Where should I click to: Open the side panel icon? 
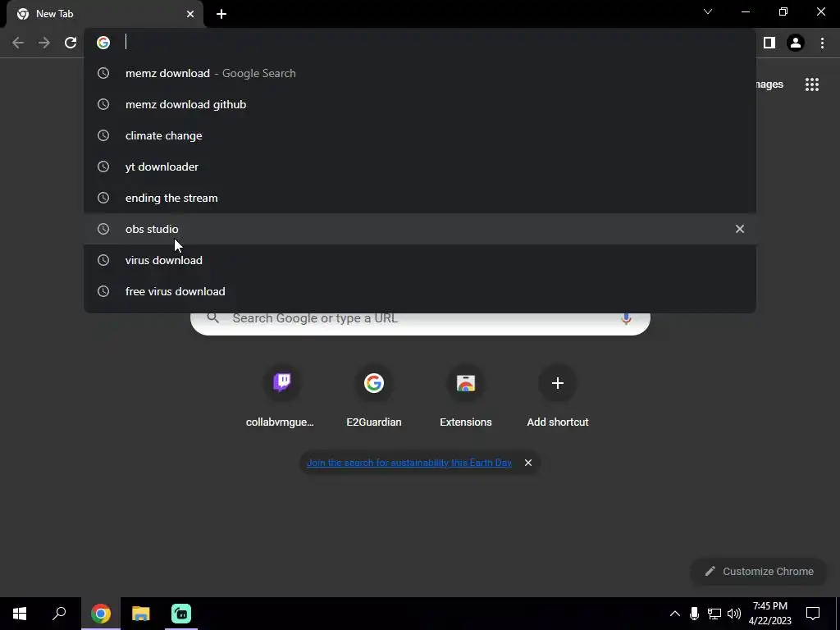click(769, 43)
